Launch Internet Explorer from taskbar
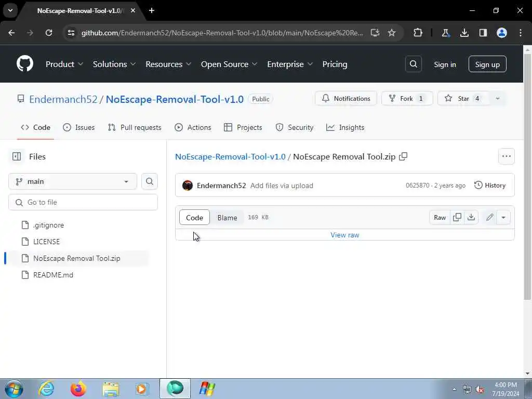532x399 pixels. coord(46,389)
